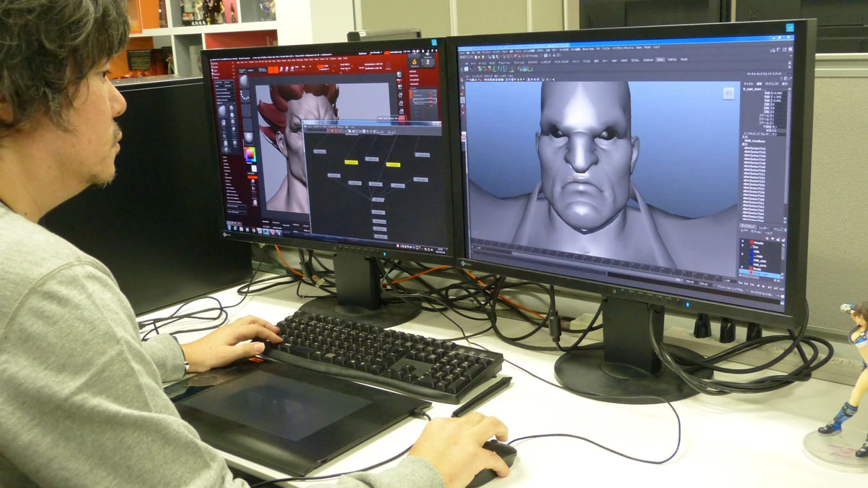Select the gold S SimpleBrush tool icon
868x488 pixels.
(x=414, y=62)
